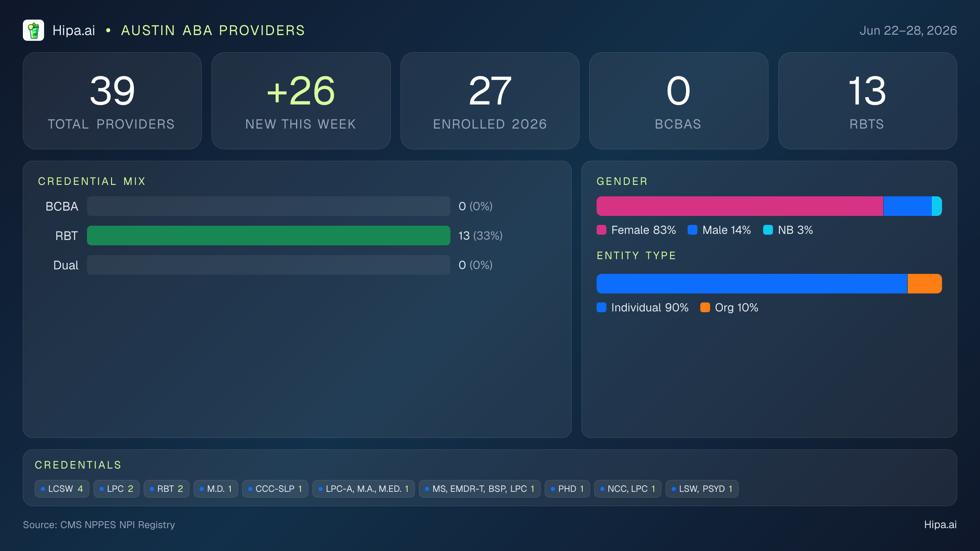The height and width of the screenshot is (551, 980).
Task: Click the Hipa.ai brand name in header
Action: pyautogui.click(x=73, y=30)
